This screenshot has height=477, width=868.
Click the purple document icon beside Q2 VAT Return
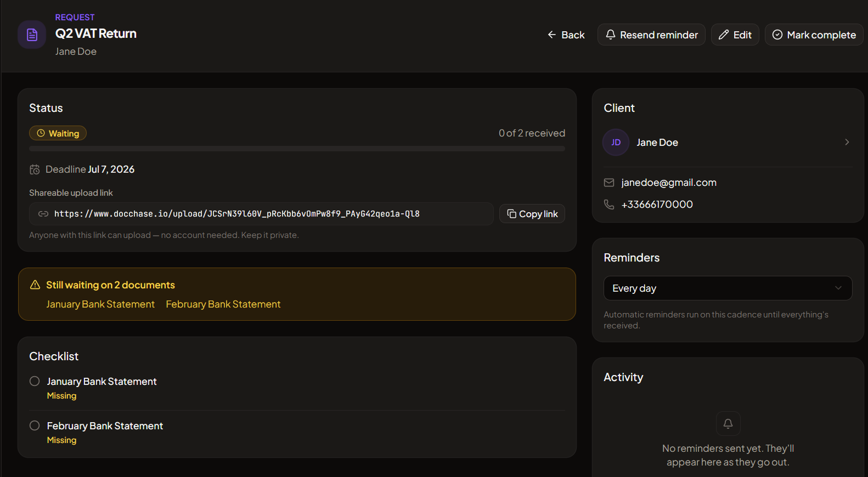click(x=32, y=35)
